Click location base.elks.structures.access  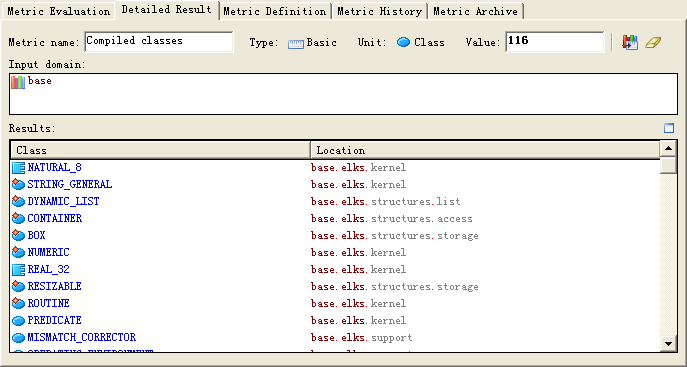click(x=392, y=219)
